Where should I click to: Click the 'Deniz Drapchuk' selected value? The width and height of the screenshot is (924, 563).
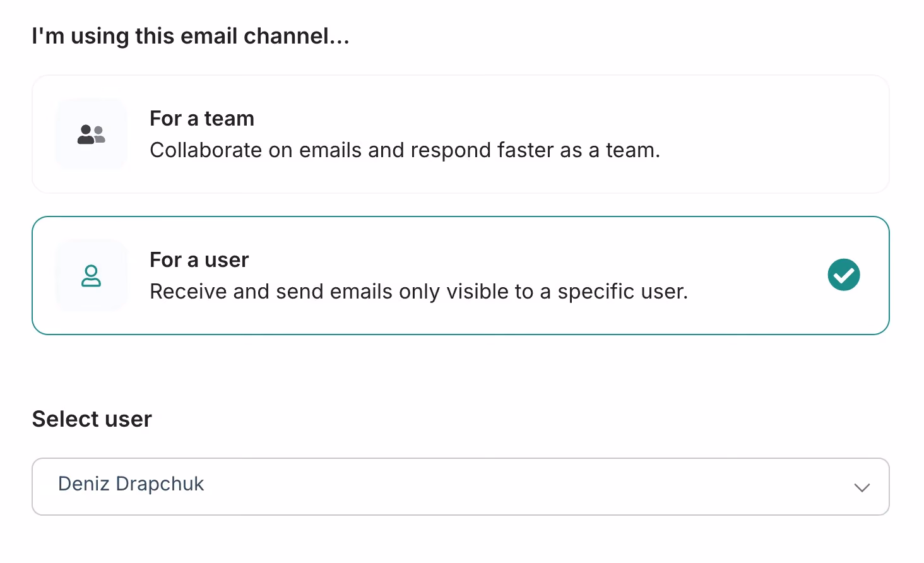coord(131,484)
